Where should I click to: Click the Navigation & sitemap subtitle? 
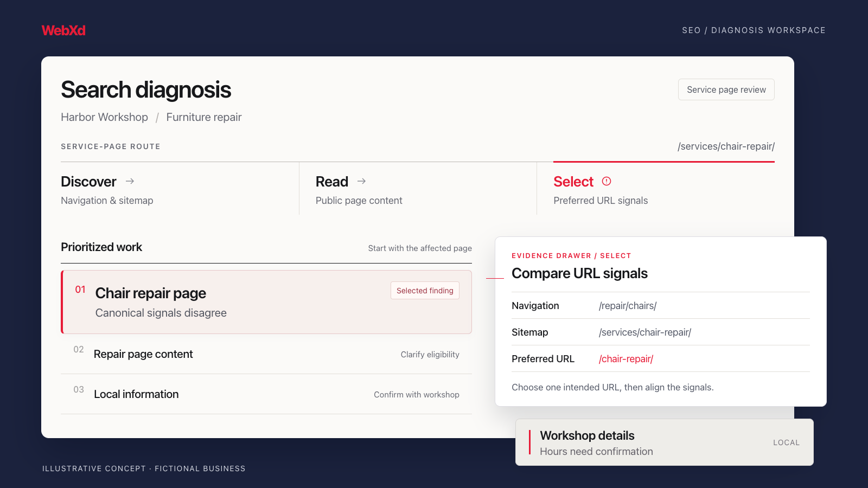click(107, 201)
